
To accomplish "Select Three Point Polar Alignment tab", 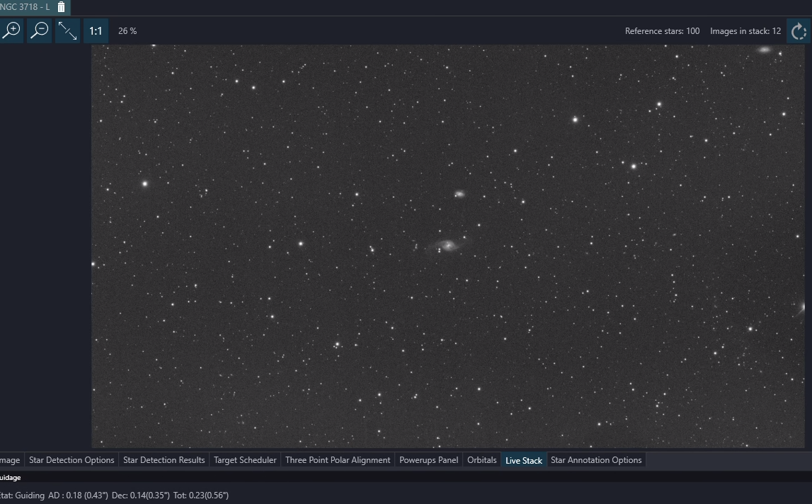I will tap(338, 460).
